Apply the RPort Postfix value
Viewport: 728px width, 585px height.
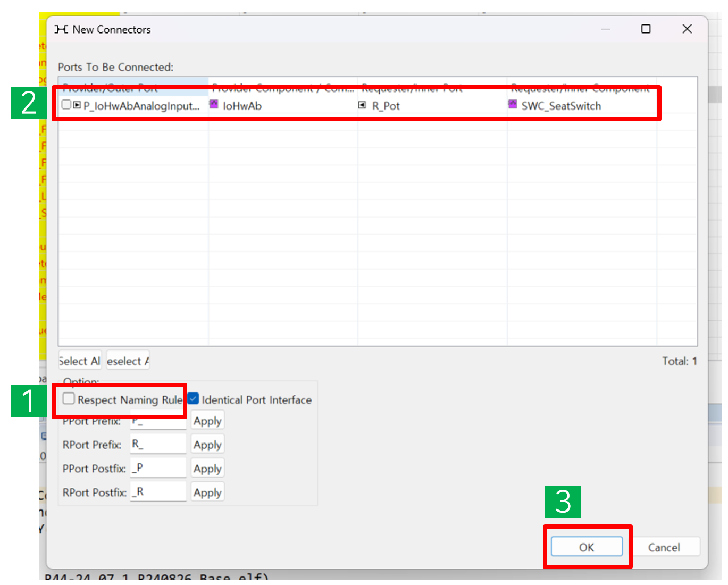coord(207,492)
